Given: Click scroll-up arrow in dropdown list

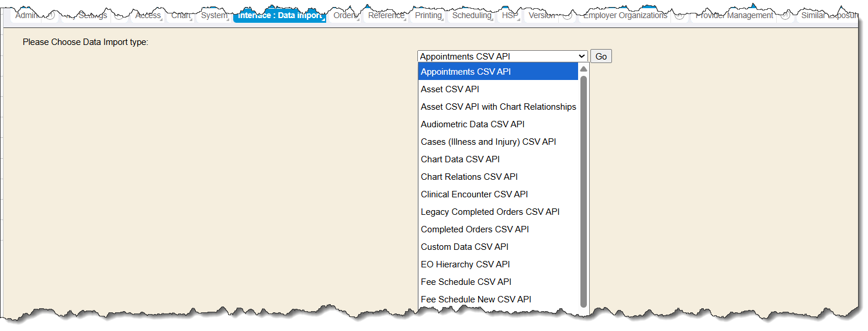Looking at the screenshot, I should (x=583, y=69).
